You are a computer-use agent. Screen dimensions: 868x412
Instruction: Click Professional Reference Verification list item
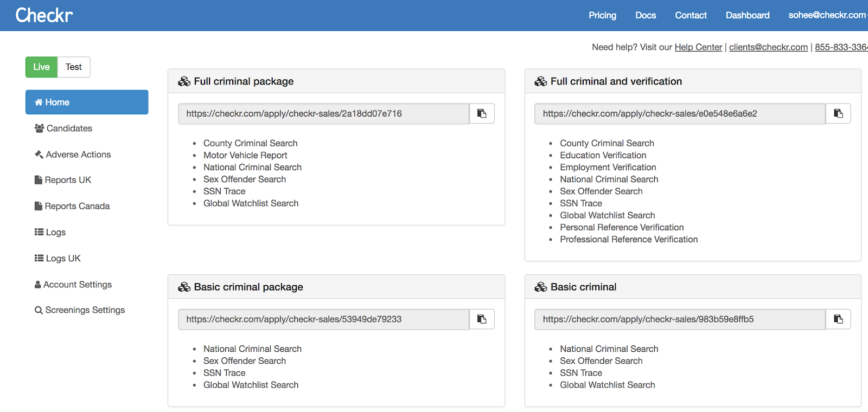pos(629,239)
